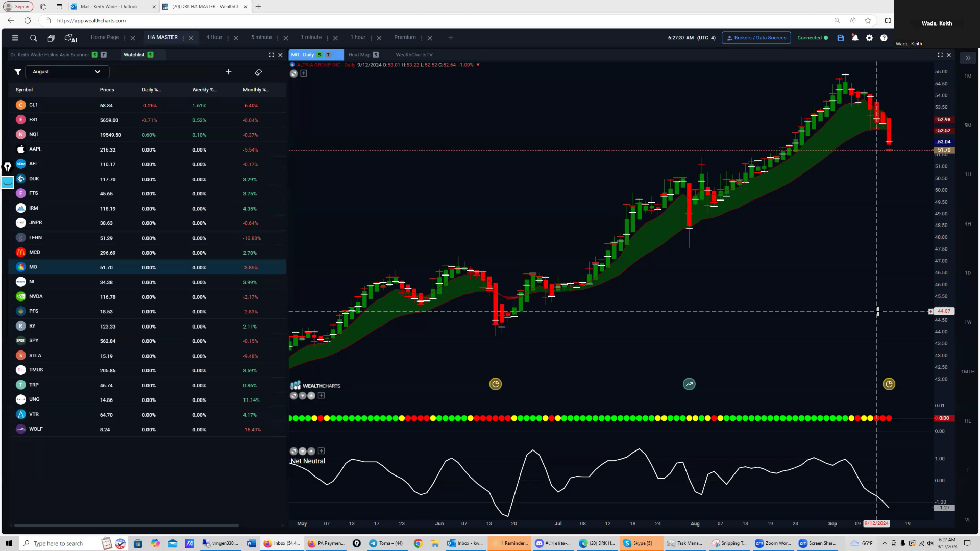Add a new layout tab plus
The width and height of the screenshot is (980, 551).
point(451,38)
